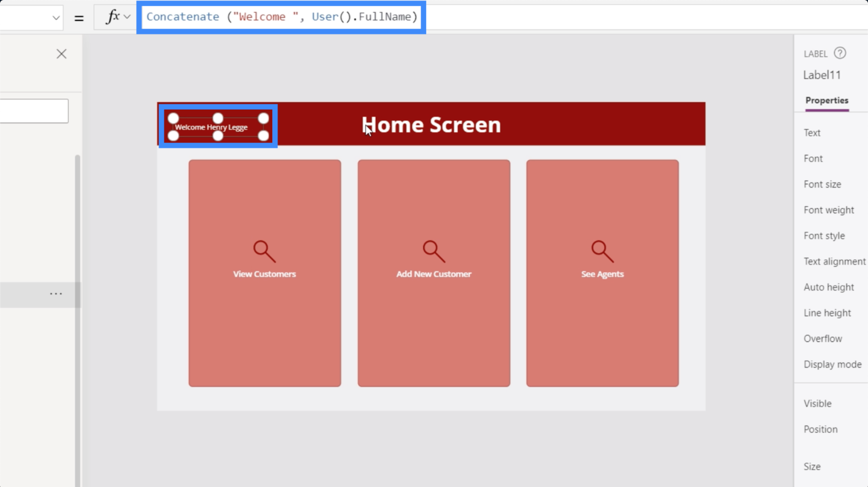Click the search box in left panel
The width and height of the screenshot is (868, 487).
pyautogui.click(x=34, y=111)
